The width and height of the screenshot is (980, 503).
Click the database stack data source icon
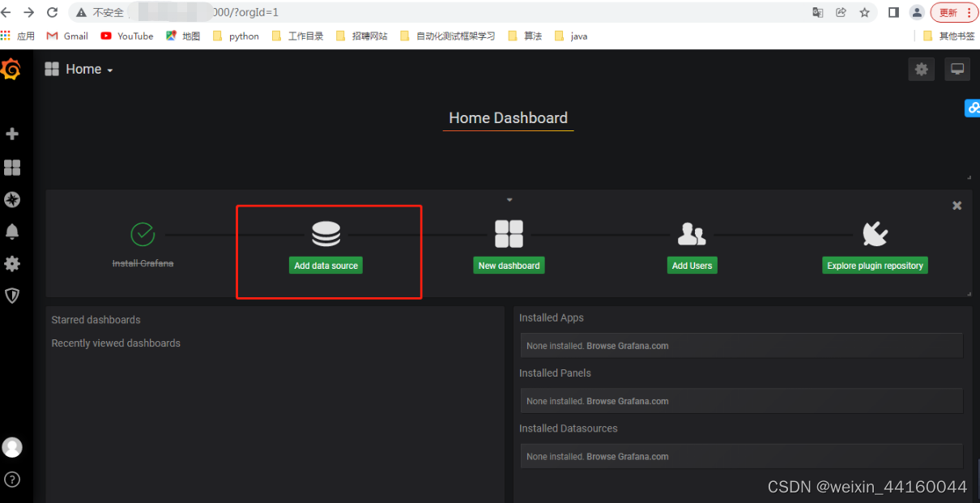(x=326, y=234)
